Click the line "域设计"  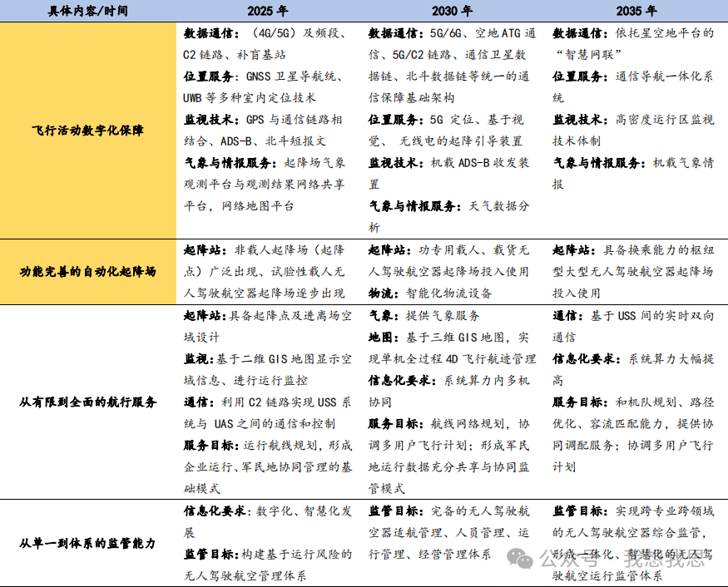(x=201, y=338)
